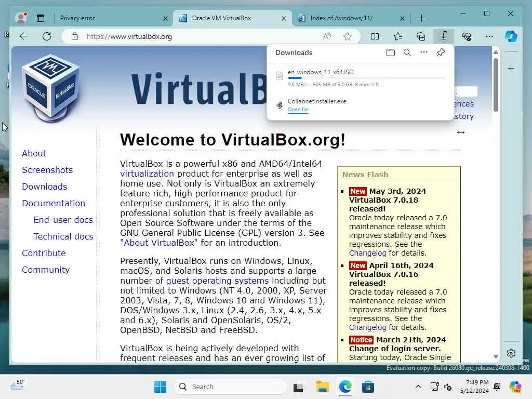Screen dimensions: 532x399
Task: Open file CollabnetInstaller.exe link
Action: [298, 110]
